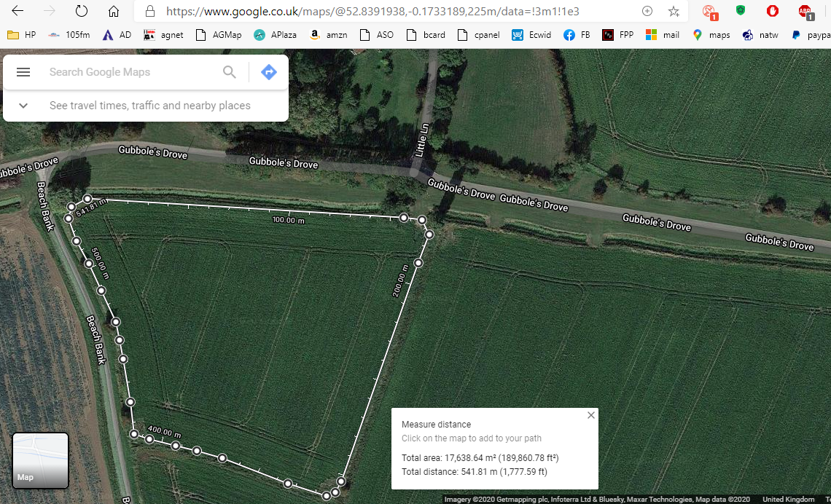Click in the Search Google Maps field
831x504 pixels.
click(x=131, y=72)
